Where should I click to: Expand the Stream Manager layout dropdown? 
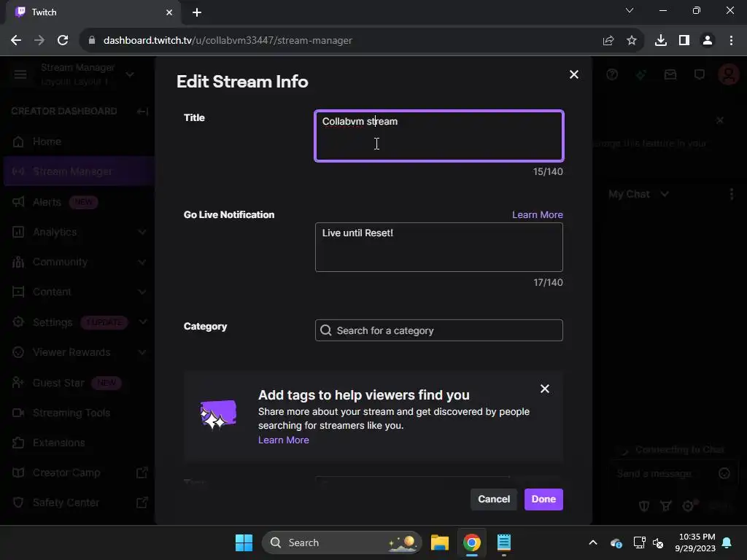click(x=130, y=74)
